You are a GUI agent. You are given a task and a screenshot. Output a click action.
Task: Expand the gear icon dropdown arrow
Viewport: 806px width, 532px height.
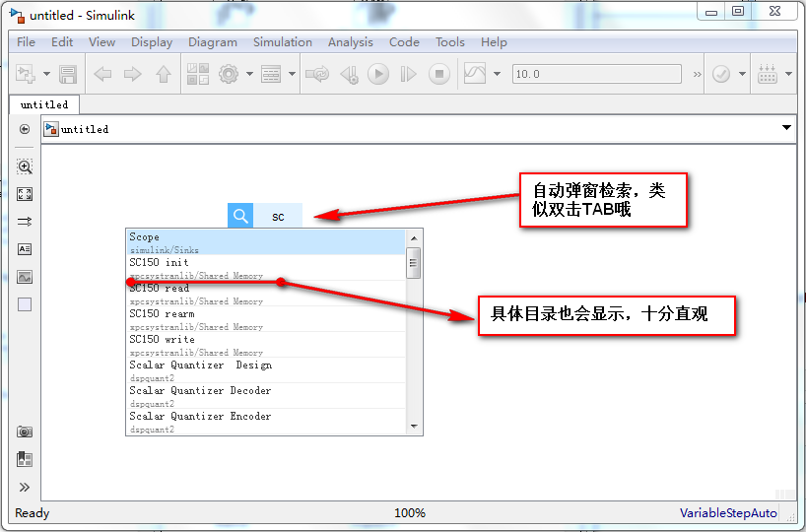coord(250,74)
